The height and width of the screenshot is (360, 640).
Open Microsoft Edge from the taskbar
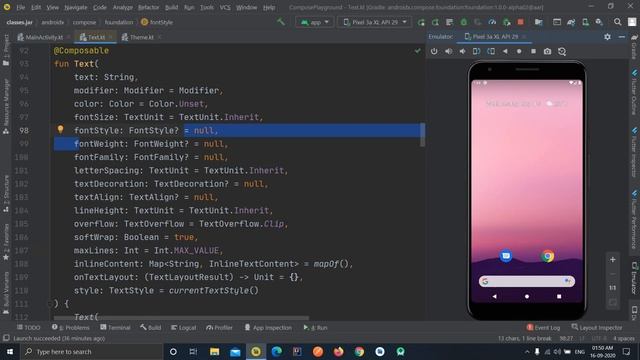277,351
